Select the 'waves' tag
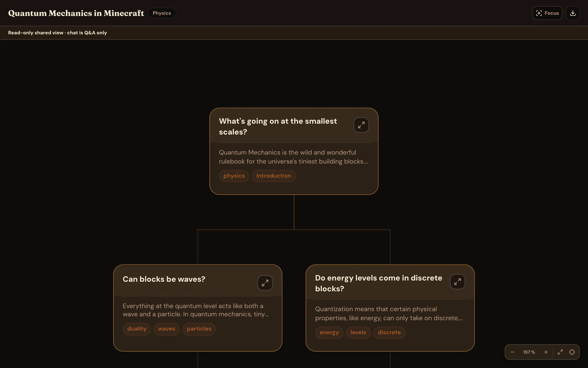Viewport: 588px width, 368px height. coord(167,329)
